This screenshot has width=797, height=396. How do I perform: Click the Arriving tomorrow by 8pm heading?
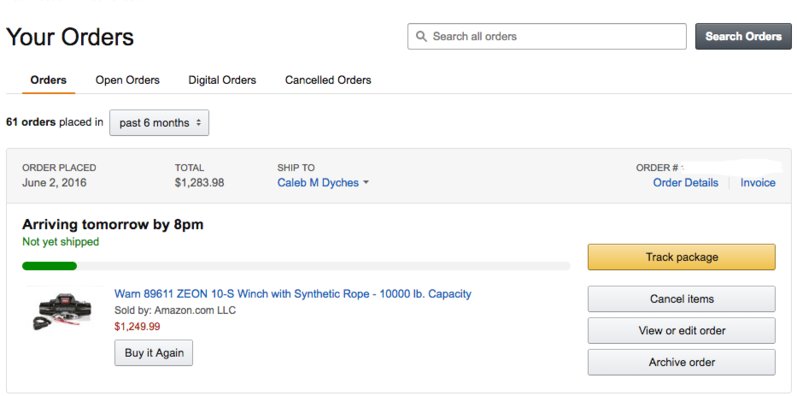(x=113, y=225)
